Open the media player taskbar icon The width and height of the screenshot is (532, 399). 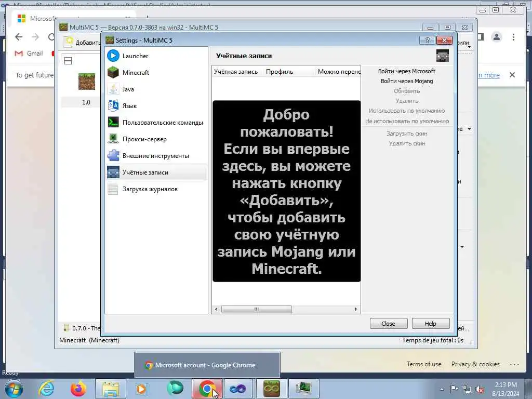(x=141, y=389)
